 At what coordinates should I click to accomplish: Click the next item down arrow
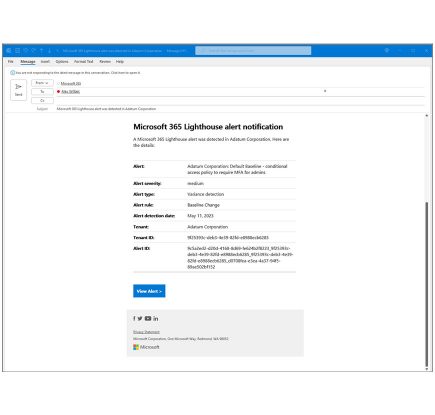pos(49,51)
